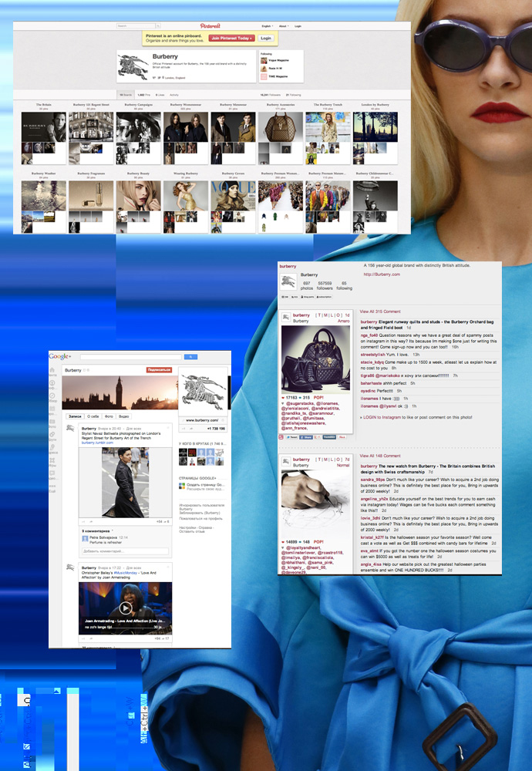
Task: Open The Burberry Trench board
Action: pos(328,127)
